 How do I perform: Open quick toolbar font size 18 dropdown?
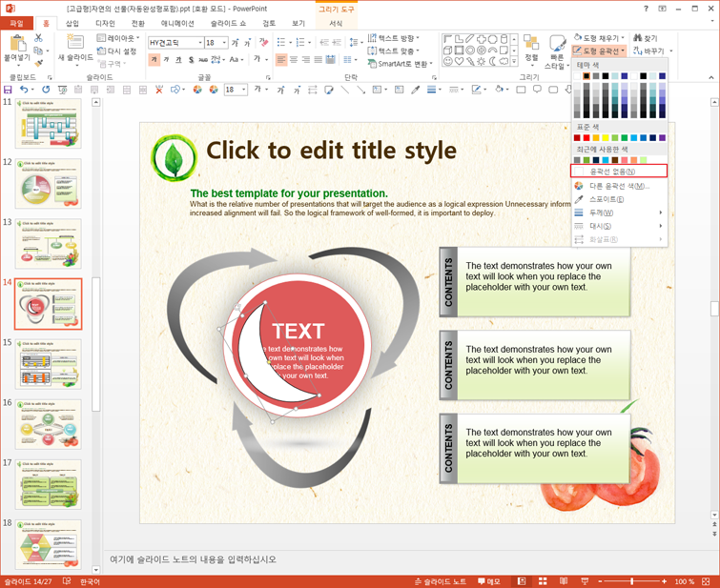[x=244, y=90]
